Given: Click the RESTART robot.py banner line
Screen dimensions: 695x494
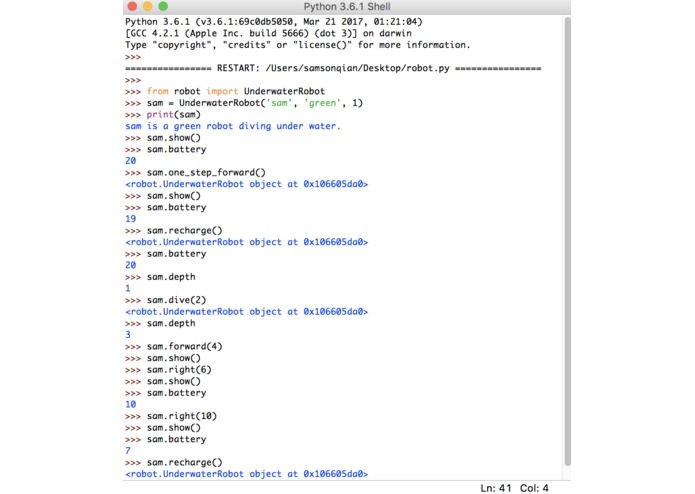Looking at the screenshot, I should click(333, 68).
